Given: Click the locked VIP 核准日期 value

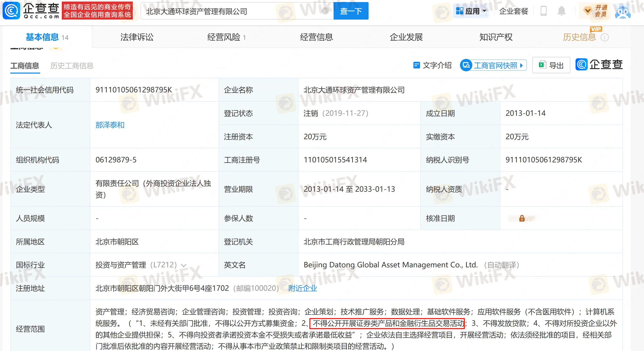Looking at the screenshot, I should click(522, 218).
